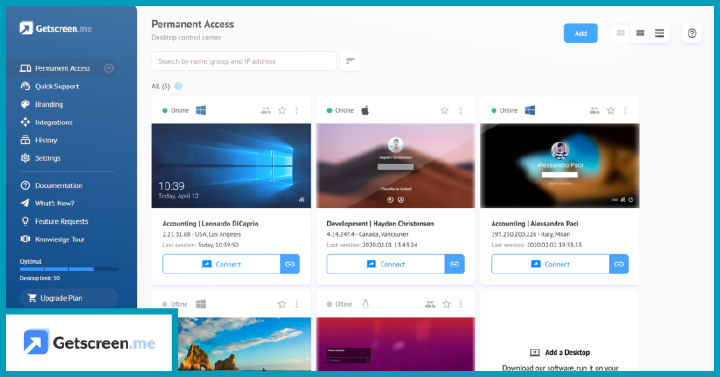The image size is (720, 377).
Task: Open Permanent Access in sidebar
Action: click(62, 68)
